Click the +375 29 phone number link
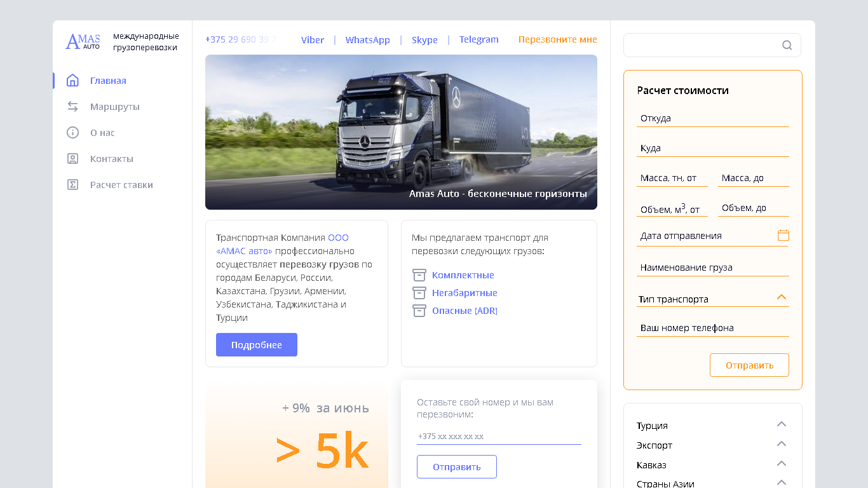 [x=240, y=39]
